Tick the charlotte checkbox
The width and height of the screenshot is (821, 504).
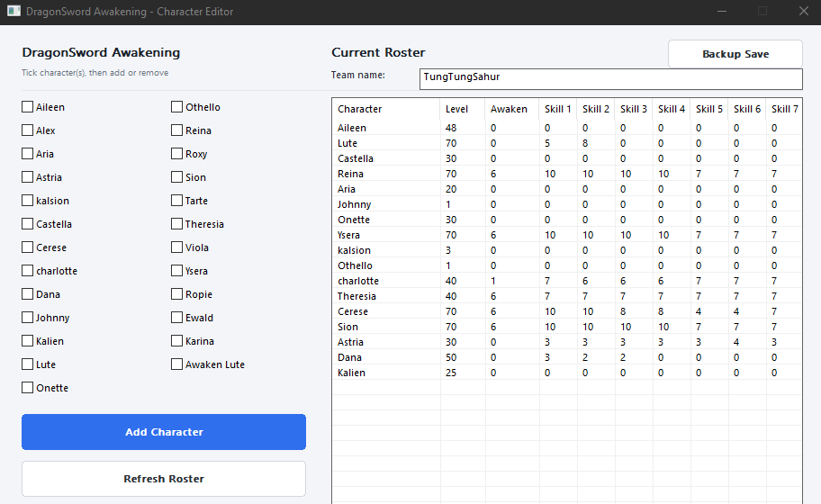[27, 271]
